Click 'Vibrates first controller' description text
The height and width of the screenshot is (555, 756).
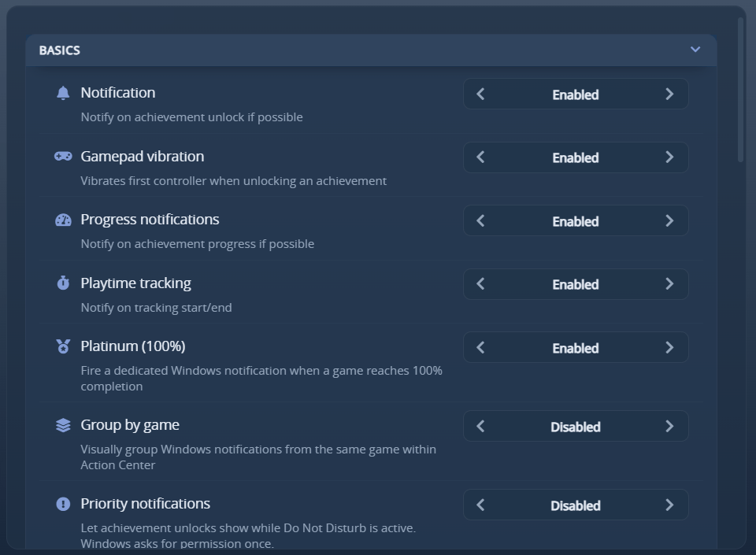(x=233, y=180)
